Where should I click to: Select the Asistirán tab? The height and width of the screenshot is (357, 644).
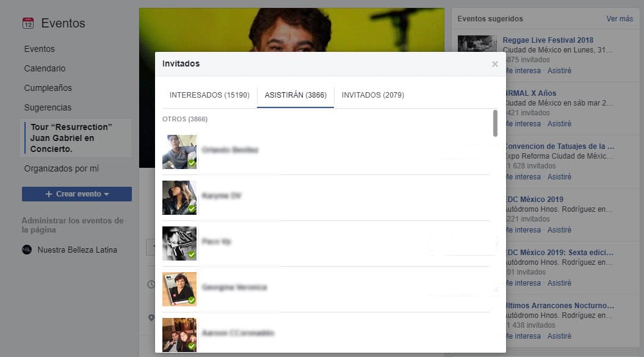click(295, 95)
